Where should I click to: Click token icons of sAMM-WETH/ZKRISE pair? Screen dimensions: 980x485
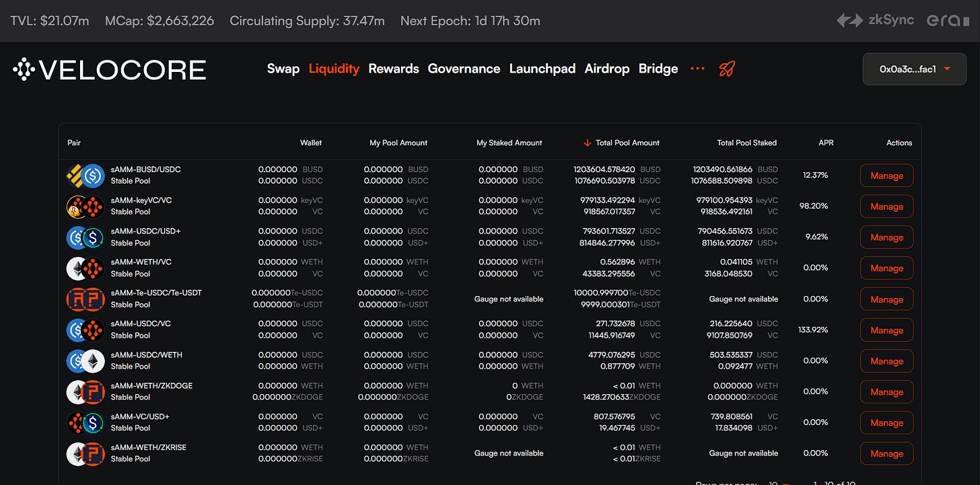tap(85, 453)
